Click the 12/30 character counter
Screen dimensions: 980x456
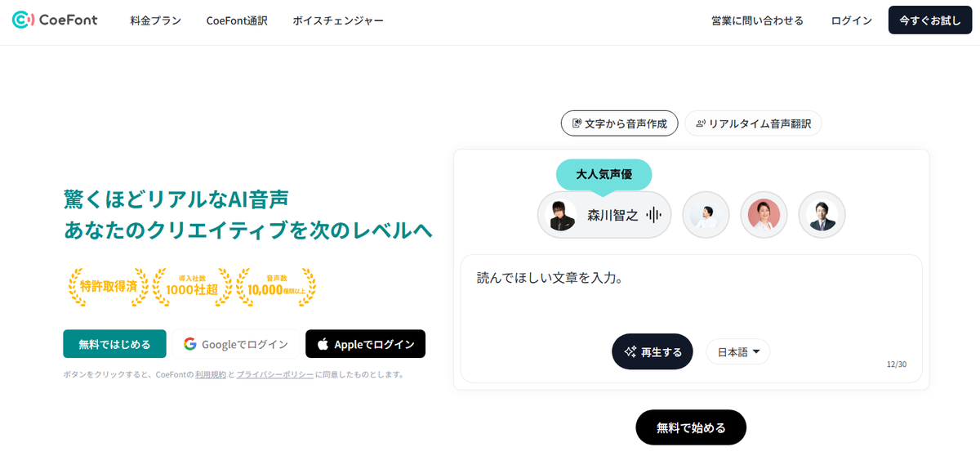click(x=896, y=364)
